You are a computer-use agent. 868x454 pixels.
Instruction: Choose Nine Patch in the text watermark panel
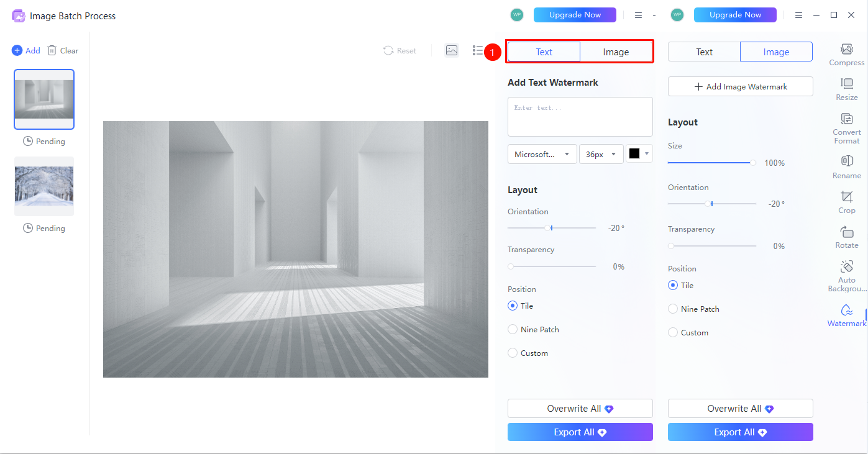(x=513, y=329)
